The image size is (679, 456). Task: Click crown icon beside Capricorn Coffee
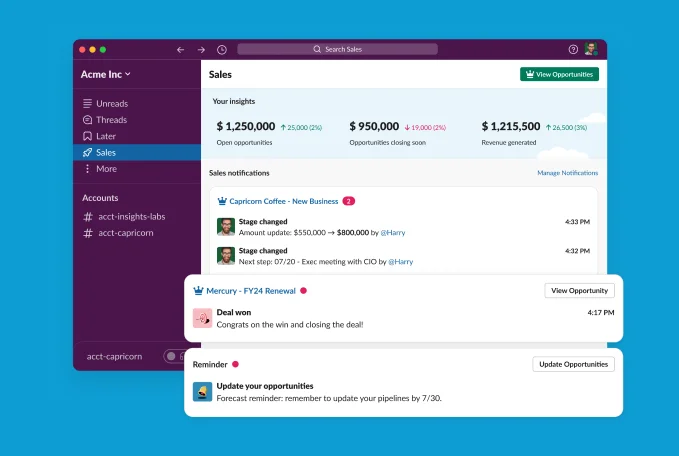click(222, 201)
